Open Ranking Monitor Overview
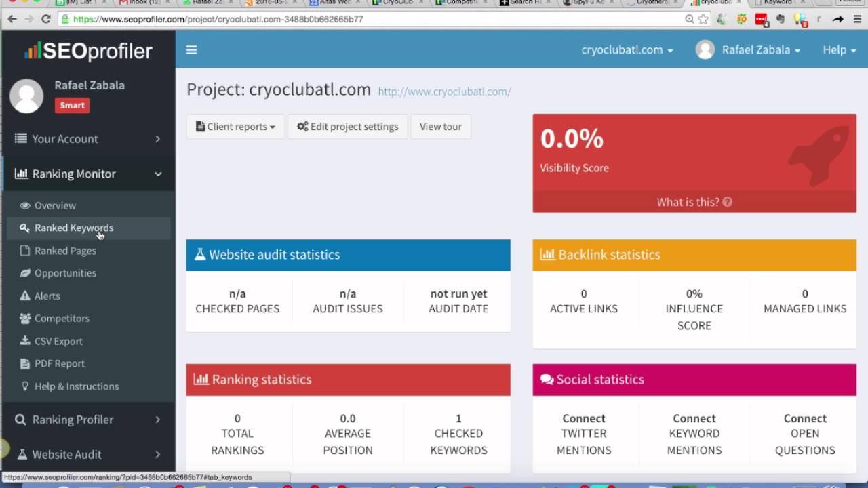This screenshot has height=488, width=868. 55,205
